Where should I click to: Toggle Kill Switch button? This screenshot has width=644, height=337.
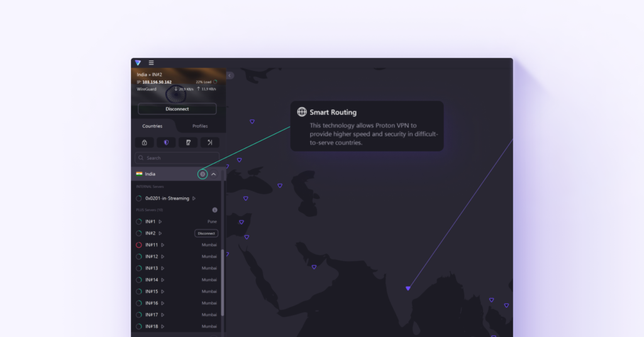pyautogui.click(x=188, y=143)
